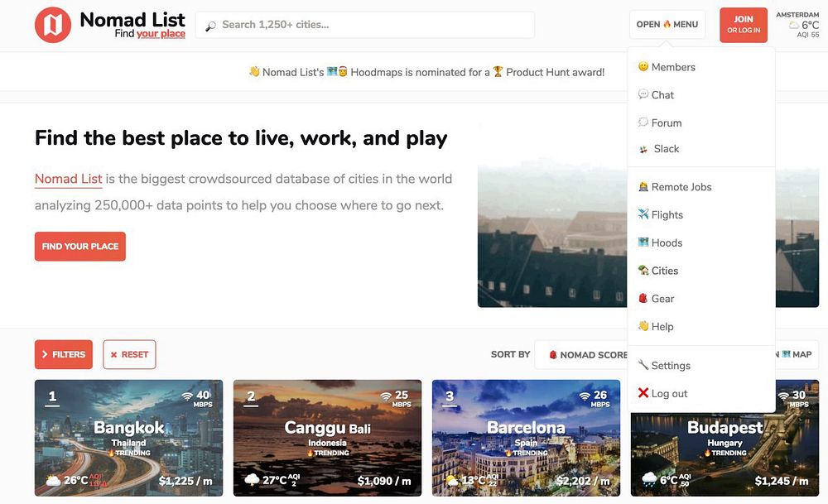Open the Bangkok city card
This screenshot has height=504, width=828.
coord(129,438)
